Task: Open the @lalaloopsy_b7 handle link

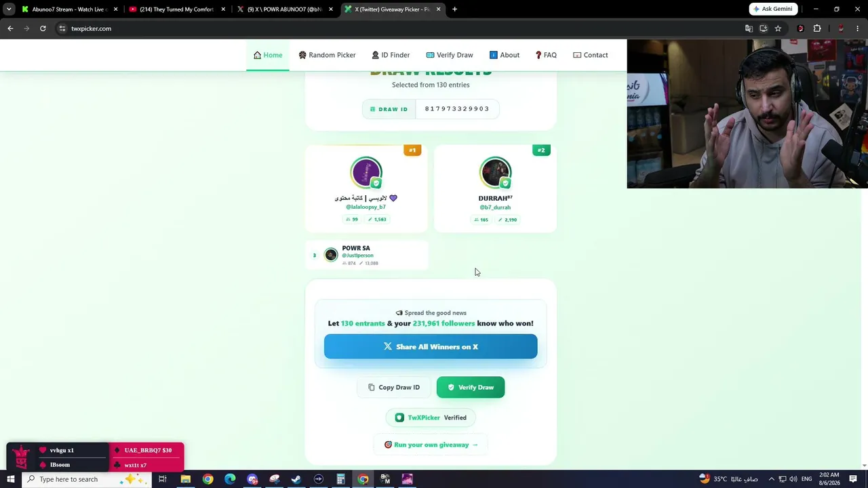Action: coord(366,207)
